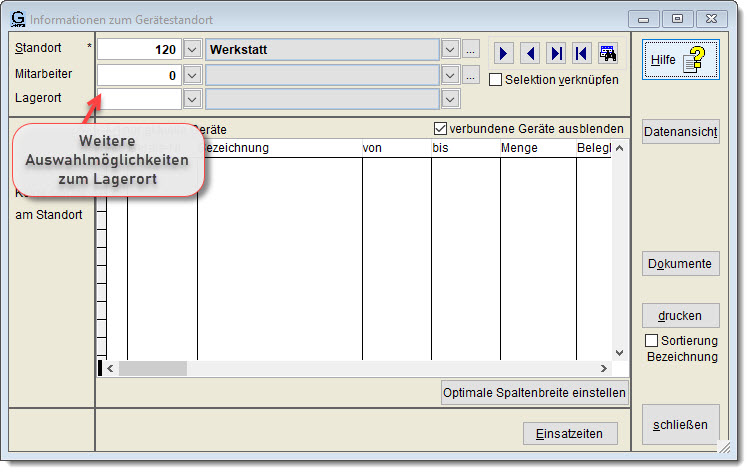Open the Mitarbeiter number dropdown
The height and width of the screenshot is (473, 750).
[193, 75]
